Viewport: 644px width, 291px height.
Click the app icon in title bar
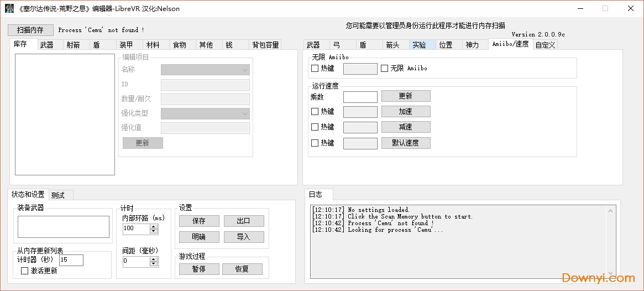point(9,8)
